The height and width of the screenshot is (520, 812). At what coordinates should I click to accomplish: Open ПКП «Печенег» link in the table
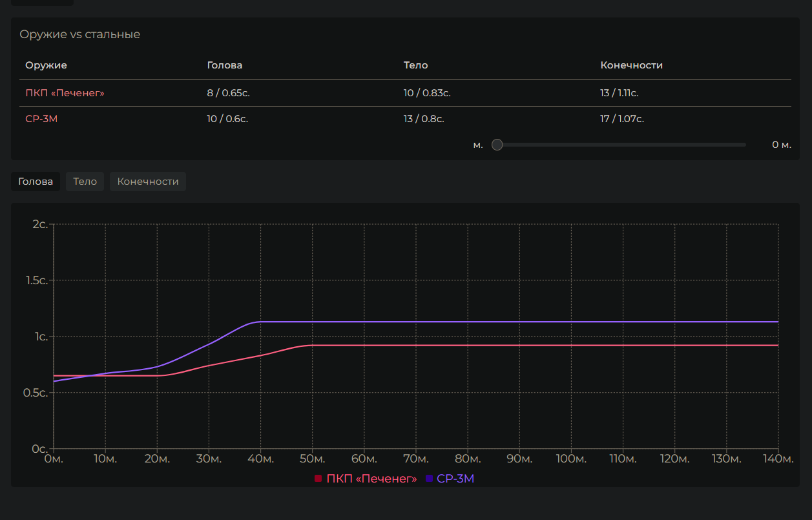coord(65,93)
